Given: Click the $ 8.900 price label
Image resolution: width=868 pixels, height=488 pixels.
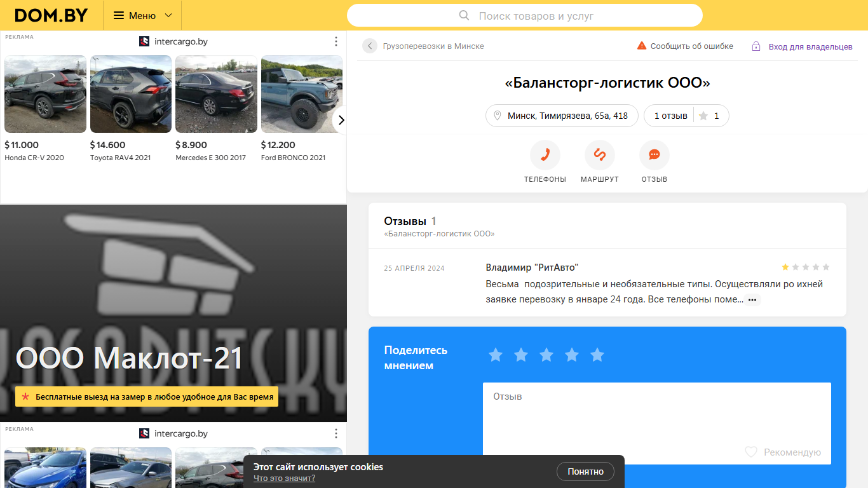Looking at the screenshot, I should (191, 145).
